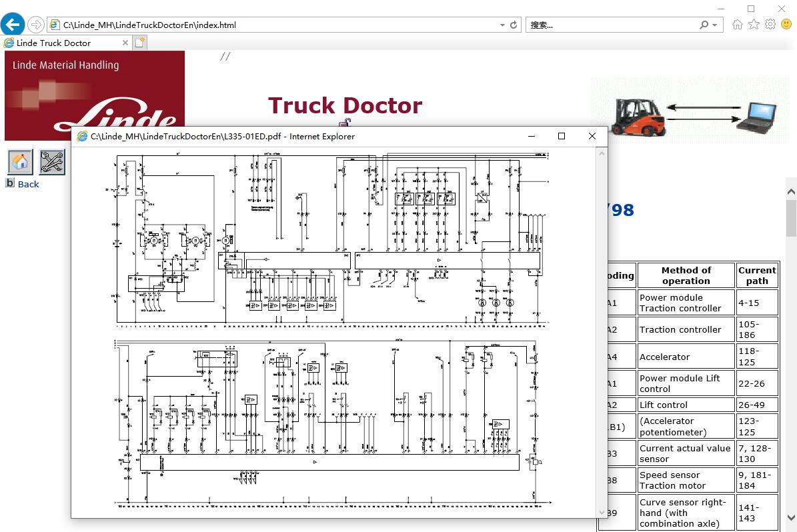
Task: Click the Linde Material Handling logo
Action: point(95,95)
